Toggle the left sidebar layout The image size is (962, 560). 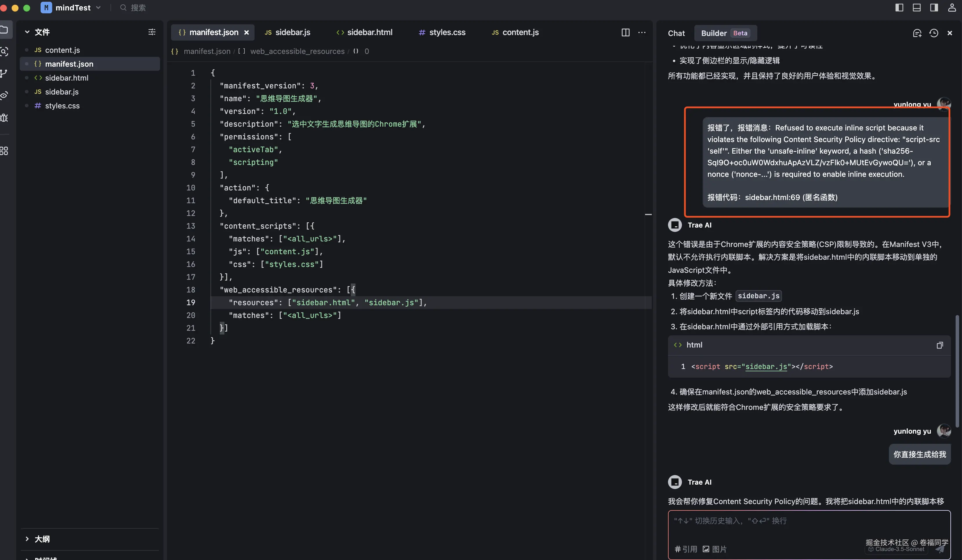(899, 8)
